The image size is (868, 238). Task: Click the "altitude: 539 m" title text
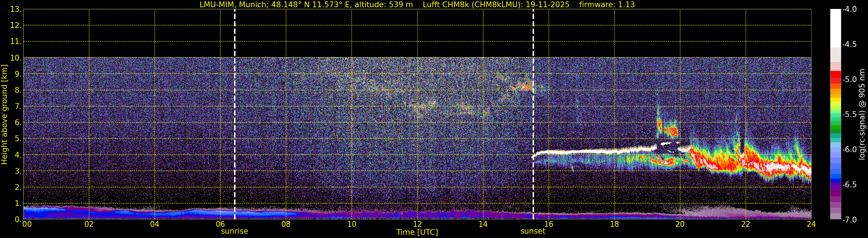click(384, 5)
